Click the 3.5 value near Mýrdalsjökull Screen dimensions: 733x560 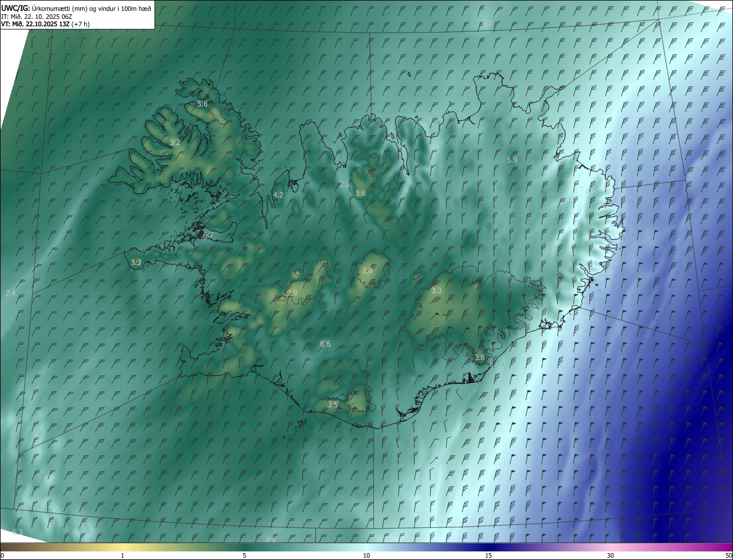(333, 404)
